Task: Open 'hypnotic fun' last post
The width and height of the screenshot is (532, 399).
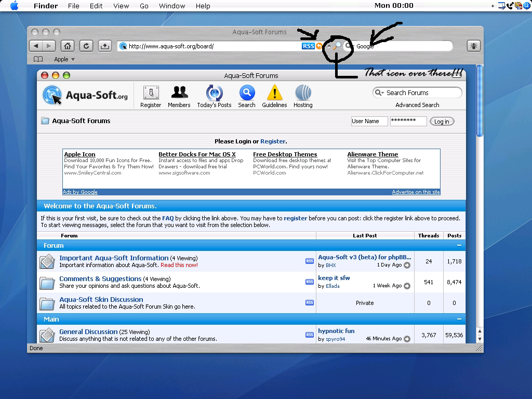Action: click(x=336, y=331)
